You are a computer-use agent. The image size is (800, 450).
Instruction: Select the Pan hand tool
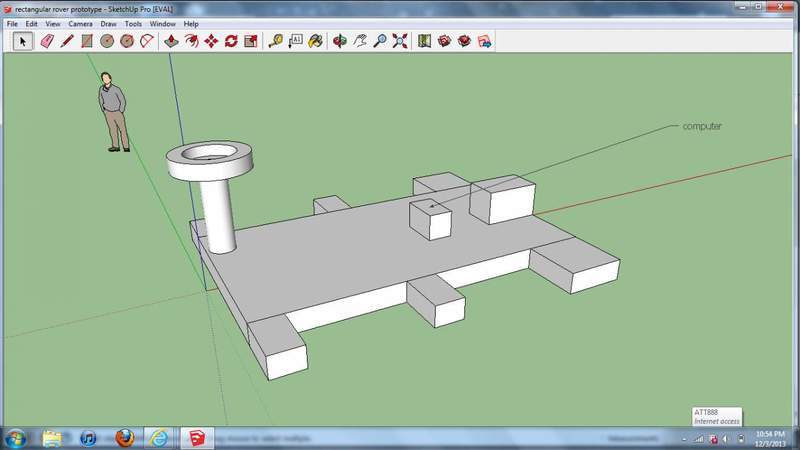tap(360, 41)
